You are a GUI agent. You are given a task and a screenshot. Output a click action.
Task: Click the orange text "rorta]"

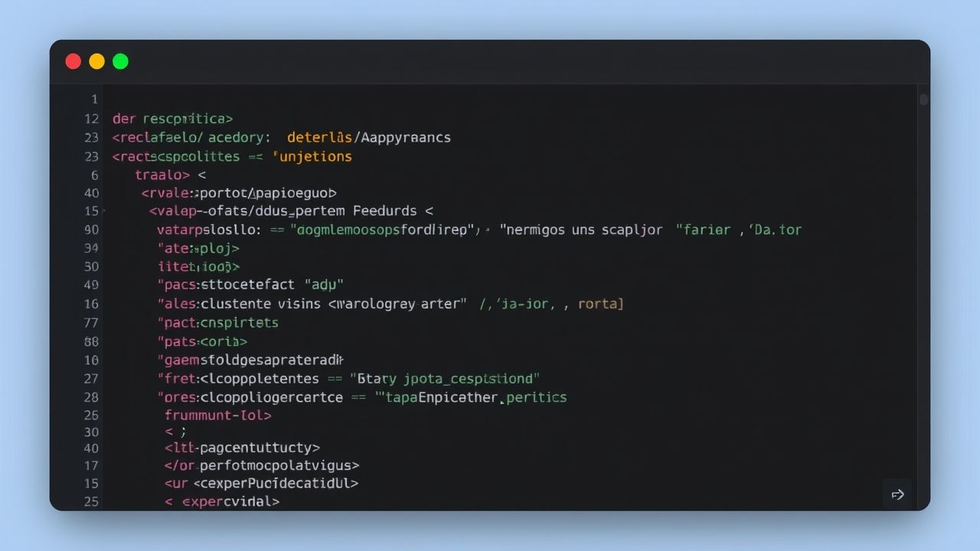tap(601, 304)
